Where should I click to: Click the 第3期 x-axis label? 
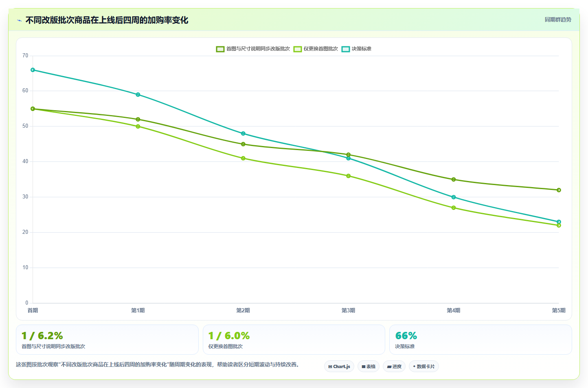click(x=348, y=310)
